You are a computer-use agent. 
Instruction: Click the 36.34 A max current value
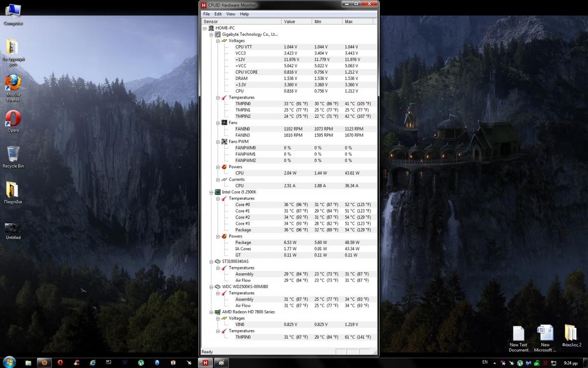pos(351,186)
